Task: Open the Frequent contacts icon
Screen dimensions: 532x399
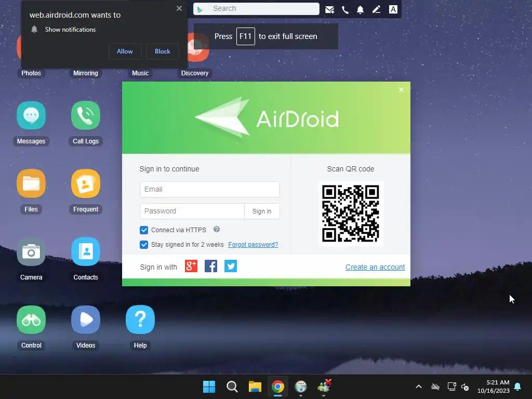Action: 86,183
